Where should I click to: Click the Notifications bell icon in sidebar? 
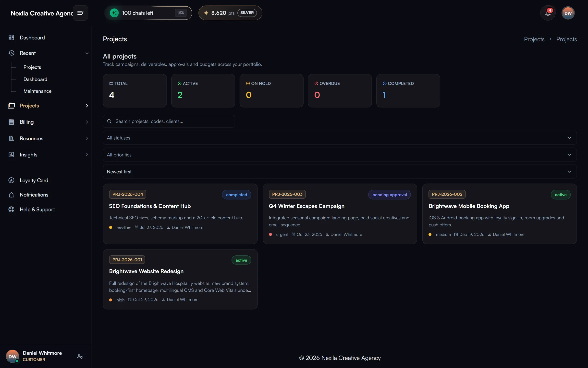[x=11, y=195]
